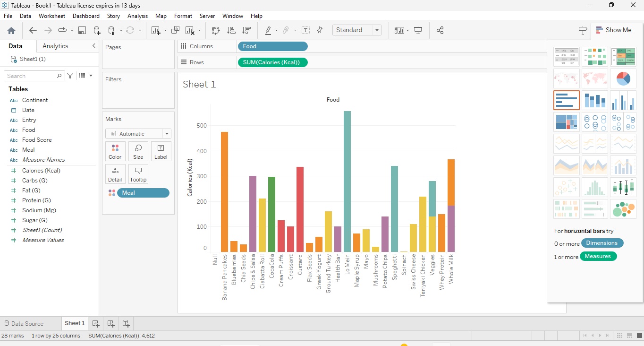
Task: Click the Food pill on Columns shelf
Action: [x=273, y=46]
